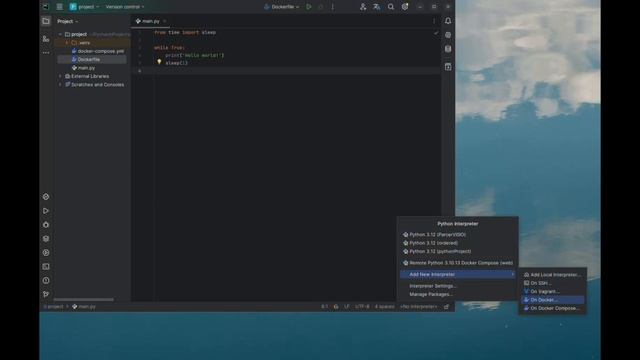Open Services tool window icon
The width and height of the screenshot is (640, 360).
46,253
